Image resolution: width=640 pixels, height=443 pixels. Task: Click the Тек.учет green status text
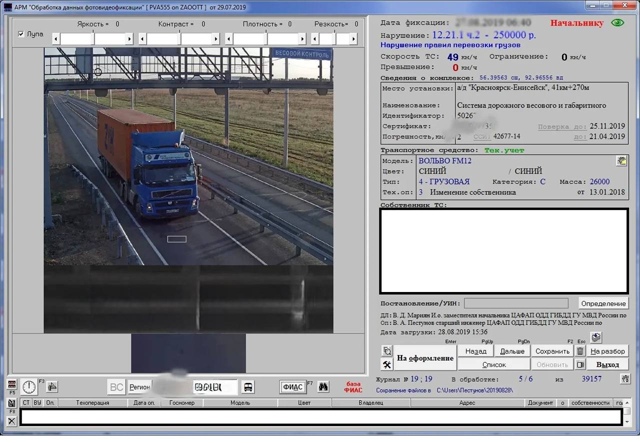point(504,150)
